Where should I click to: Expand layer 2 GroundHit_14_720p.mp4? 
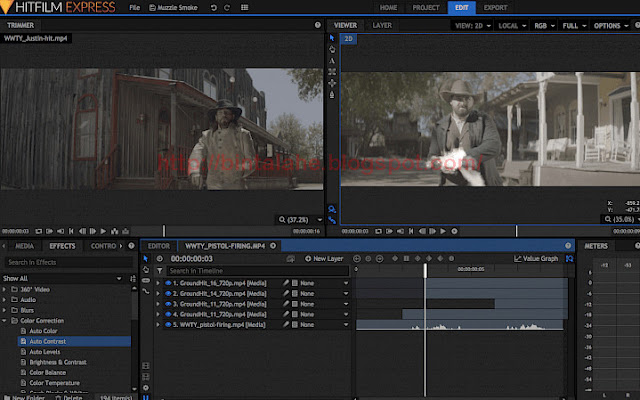point(158,293)
